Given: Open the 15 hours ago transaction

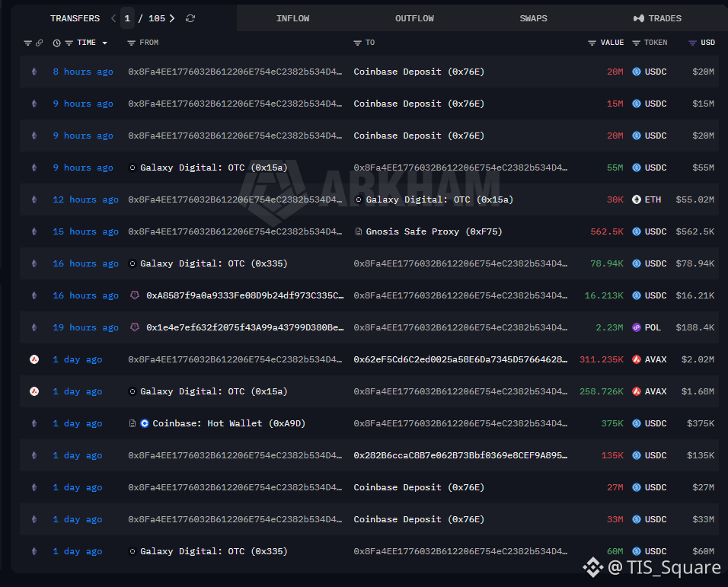Looking at the screenshot, I should [x=85, y=232].
